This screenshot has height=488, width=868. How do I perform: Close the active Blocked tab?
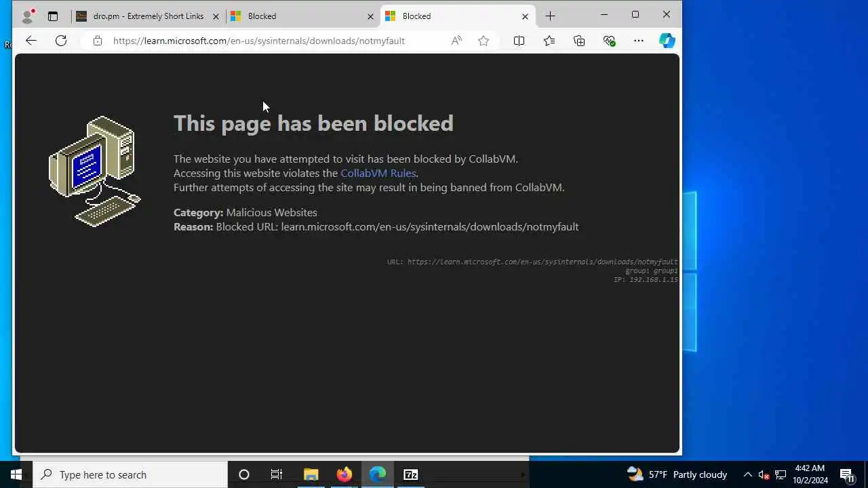(525, 16)
